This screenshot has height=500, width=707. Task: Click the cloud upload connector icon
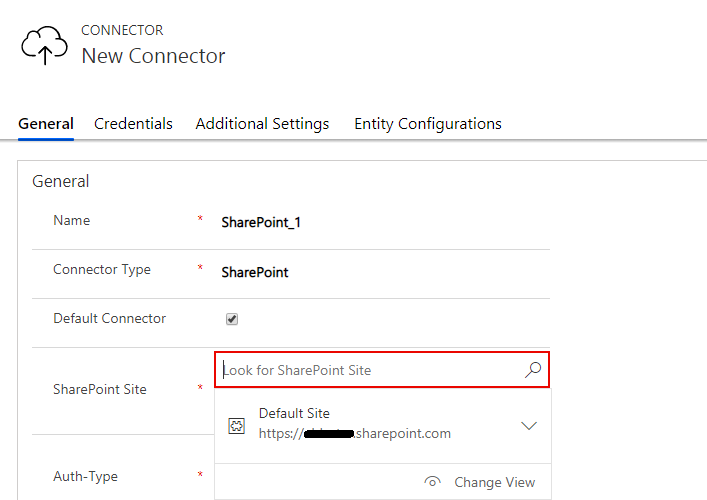point(45,45)
